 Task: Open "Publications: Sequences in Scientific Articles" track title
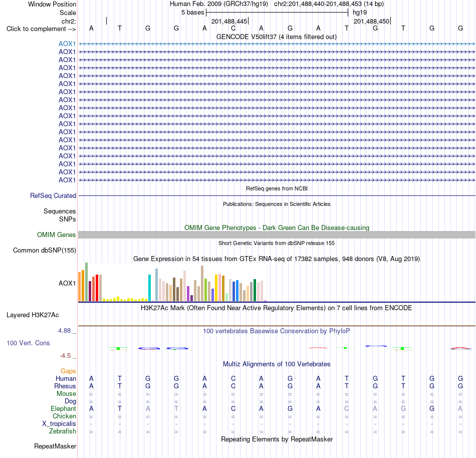coord(277,204)
